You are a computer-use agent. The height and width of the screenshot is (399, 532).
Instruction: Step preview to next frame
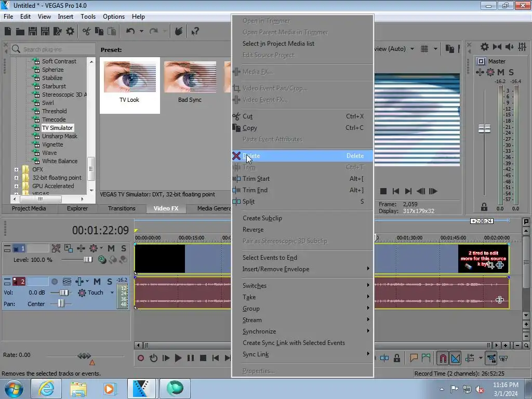coord(433,191)
